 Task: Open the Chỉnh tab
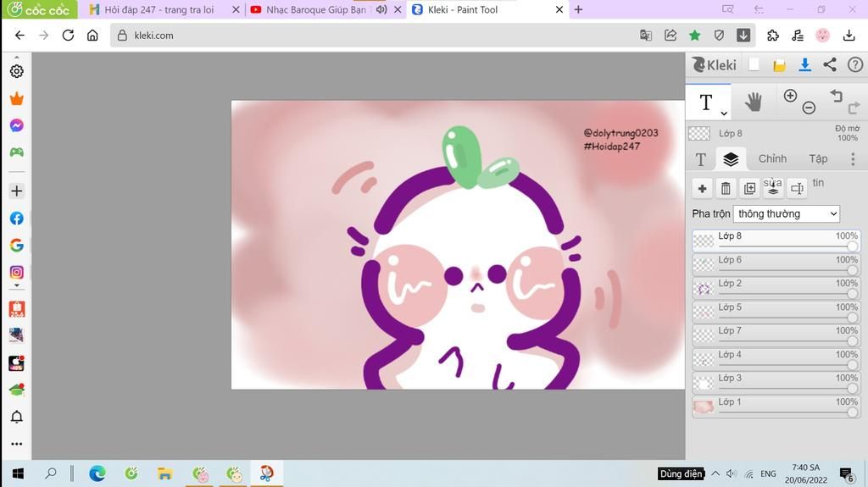[x=772, y=159]
